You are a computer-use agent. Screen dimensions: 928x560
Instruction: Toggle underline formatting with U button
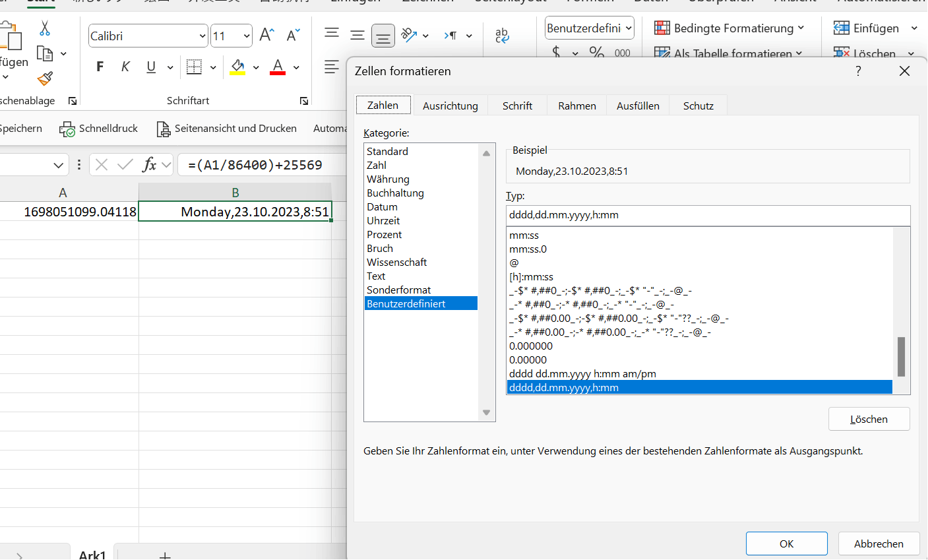point(151,67)
